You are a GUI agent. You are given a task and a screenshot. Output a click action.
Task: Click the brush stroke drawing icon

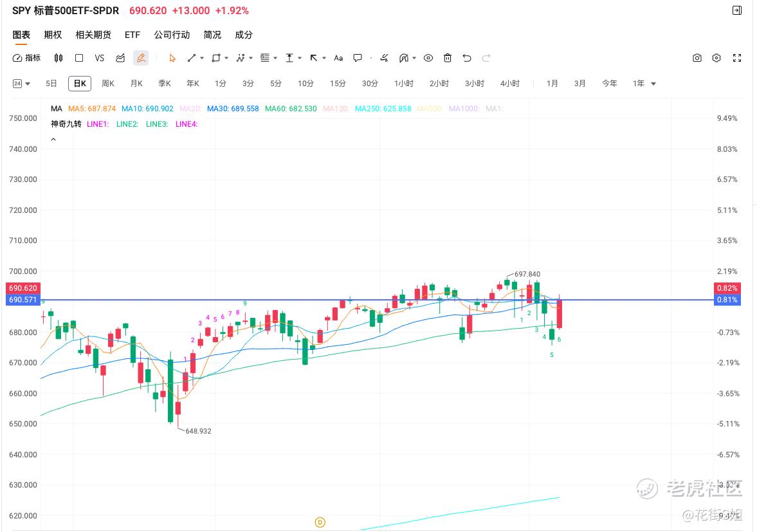(x=385, y=58)
